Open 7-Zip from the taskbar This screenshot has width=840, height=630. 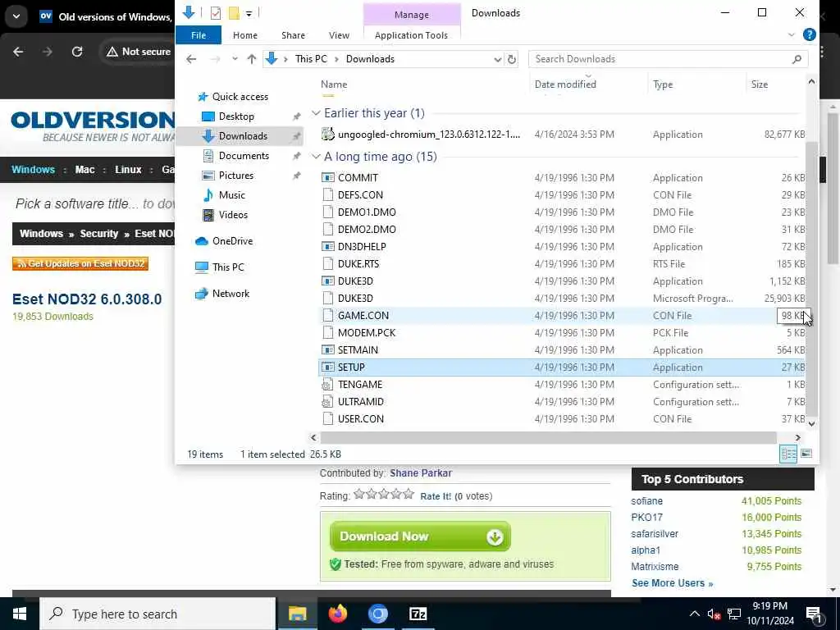[x=418, y=614]
